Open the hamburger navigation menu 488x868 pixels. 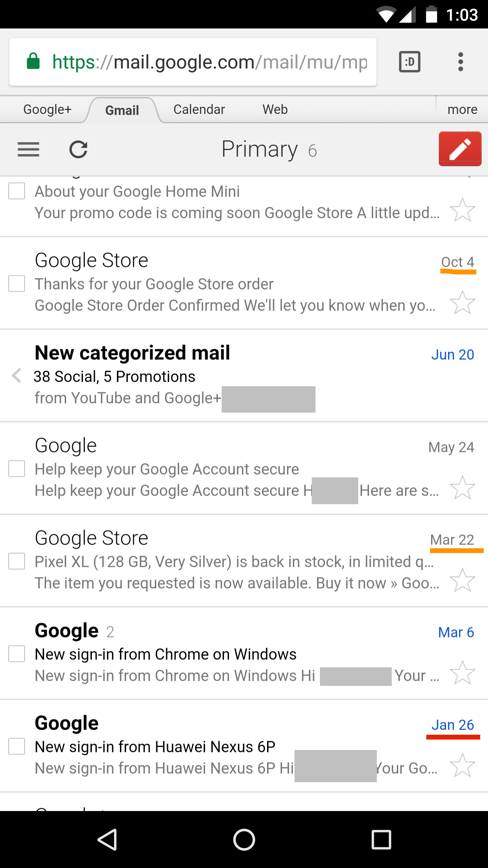click(28, 150)
